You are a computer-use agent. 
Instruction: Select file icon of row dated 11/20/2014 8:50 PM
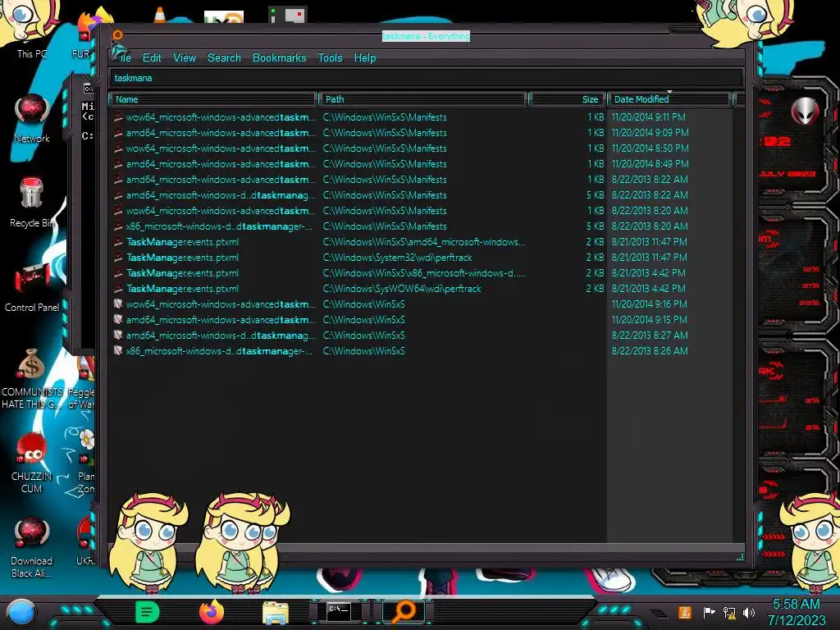(118, 148)
